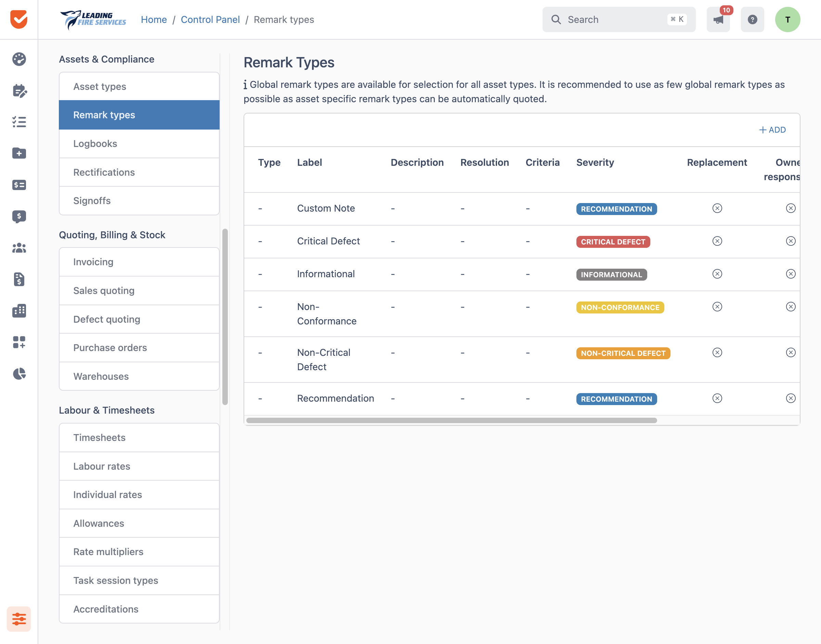Open Rectifications settings

click(139, 172)
